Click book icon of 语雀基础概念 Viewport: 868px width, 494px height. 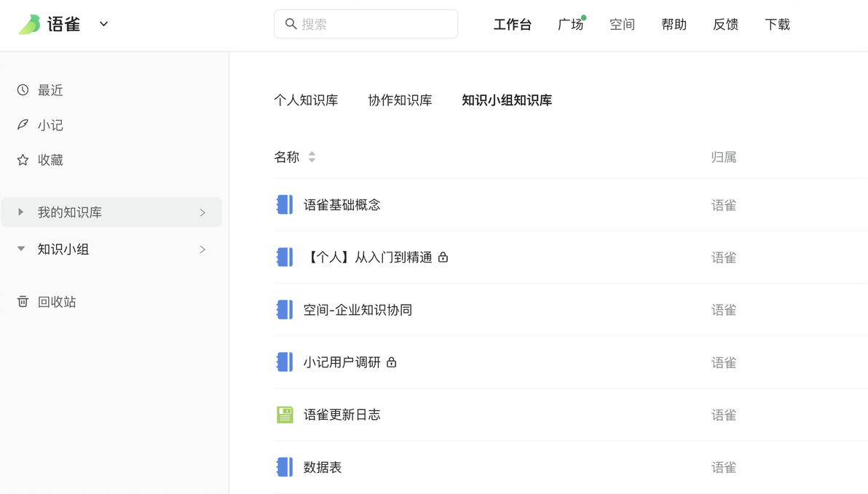[285, 204]
